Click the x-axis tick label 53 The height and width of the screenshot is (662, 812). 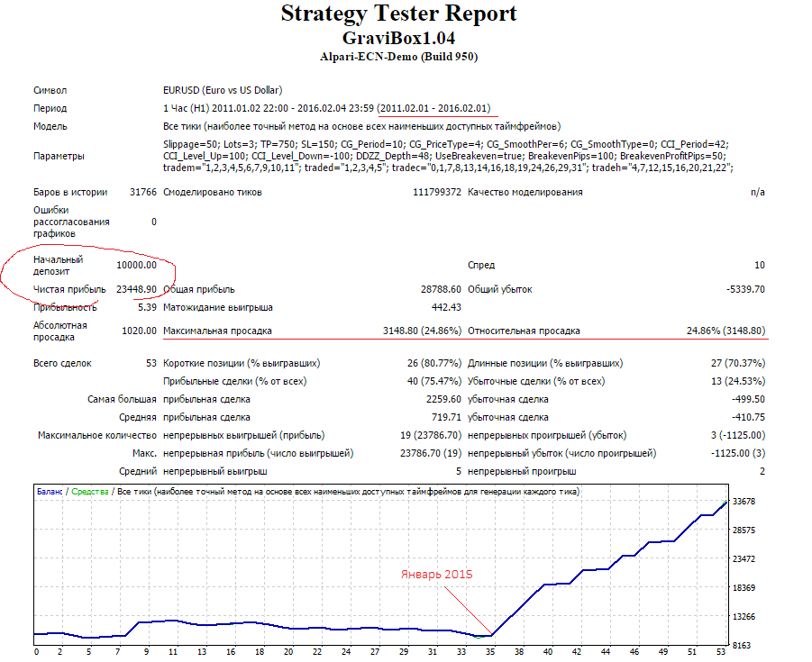point(721,652)
